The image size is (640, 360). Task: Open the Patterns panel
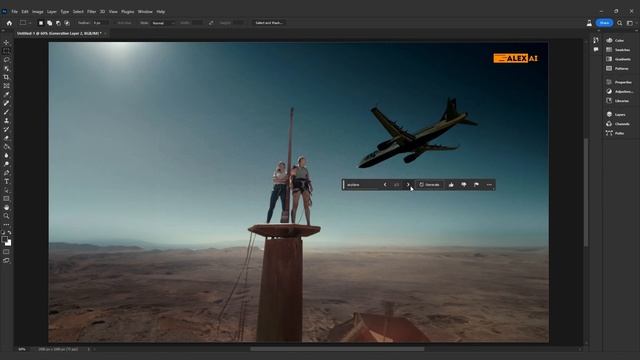pyautogui.click(x=618, y=69)
